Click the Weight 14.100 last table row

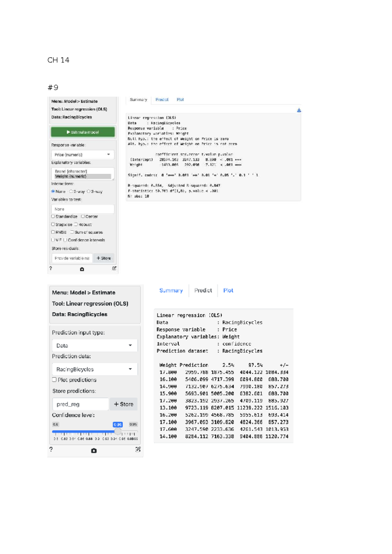tap(224, 436)
